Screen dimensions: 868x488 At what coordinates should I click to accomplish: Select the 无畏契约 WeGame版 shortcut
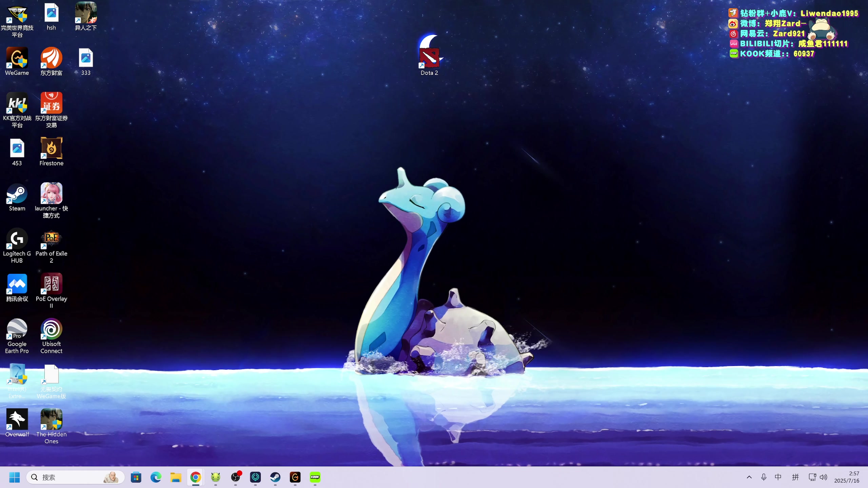(51, 381)
